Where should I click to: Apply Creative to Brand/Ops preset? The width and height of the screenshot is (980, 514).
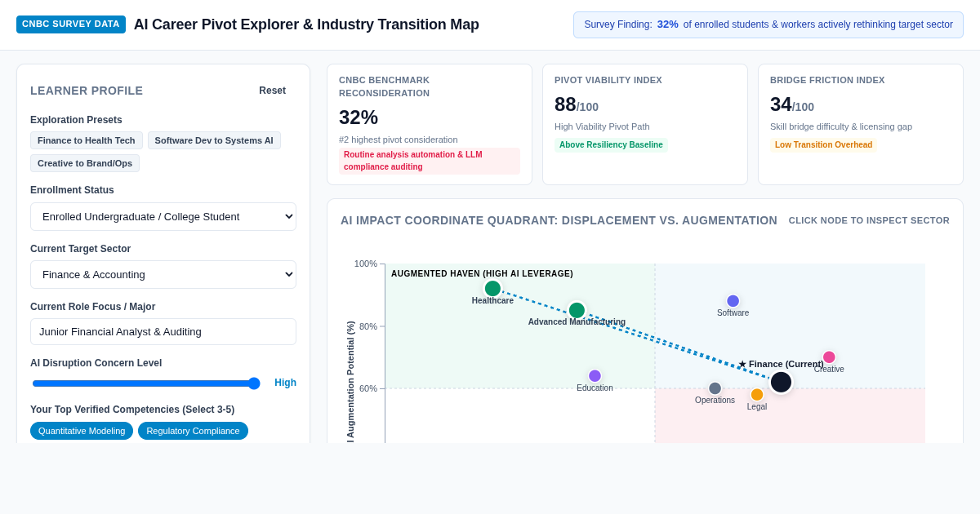coord(85,163)
